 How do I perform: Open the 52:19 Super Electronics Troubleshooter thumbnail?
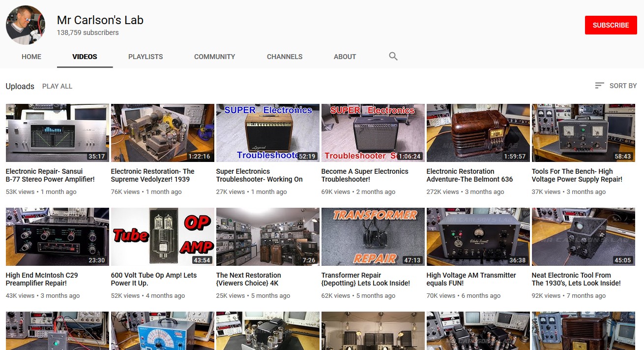click(268, 133)
